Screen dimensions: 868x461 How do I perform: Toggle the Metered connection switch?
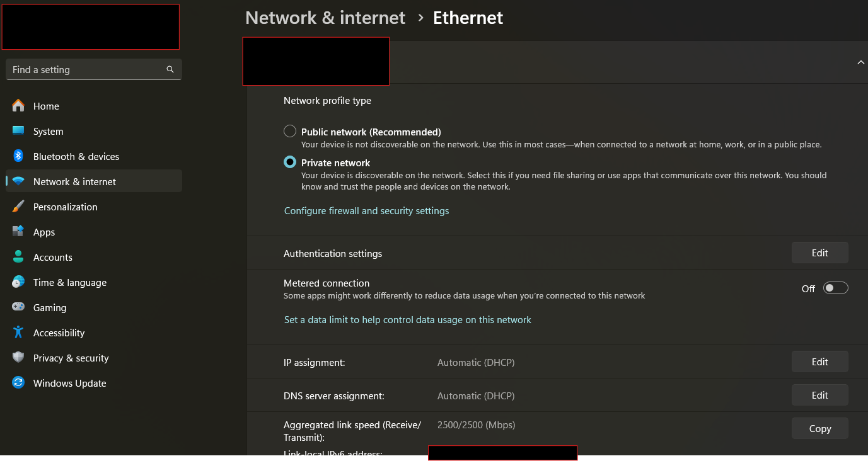(835, 288)
